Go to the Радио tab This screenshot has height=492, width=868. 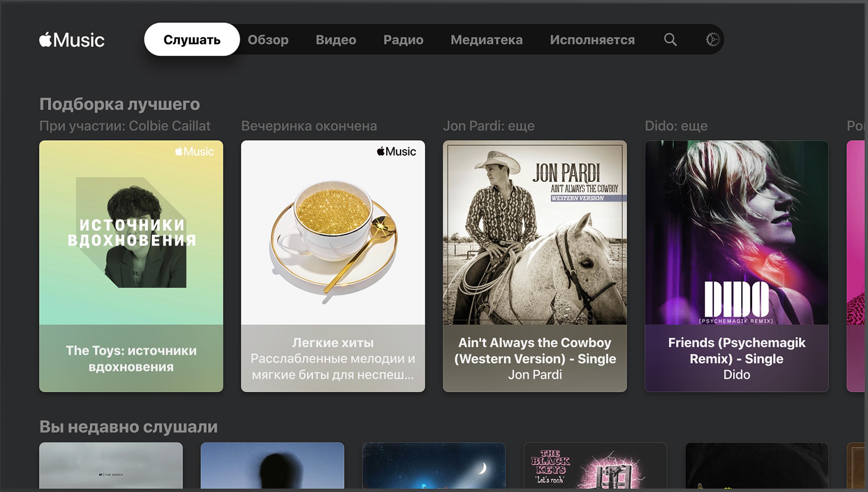pos(403,40)
